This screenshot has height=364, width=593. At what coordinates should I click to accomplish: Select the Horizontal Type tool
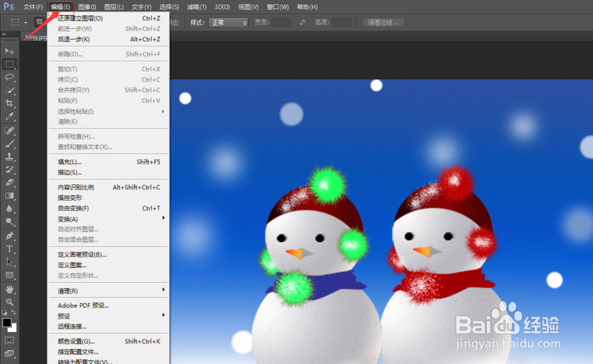point(9,249)
